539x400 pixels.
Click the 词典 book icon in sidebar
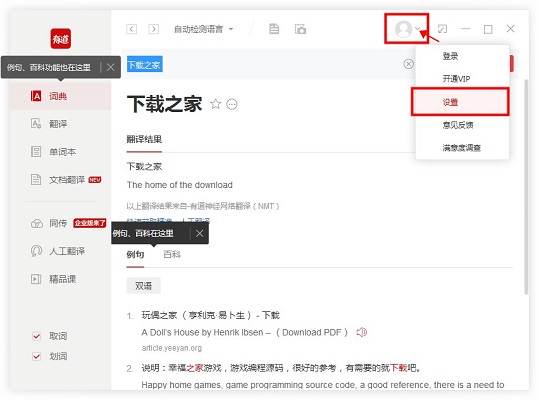click(36, 96)
